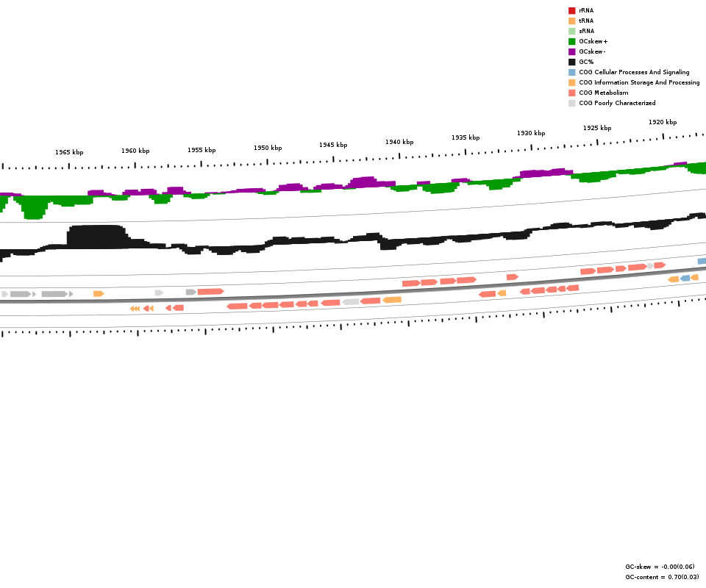Image resolution: width=706 pixels, height=588 pixels.
Task: Select the "1945 kbp" ruler label
Action: [333, 145]
